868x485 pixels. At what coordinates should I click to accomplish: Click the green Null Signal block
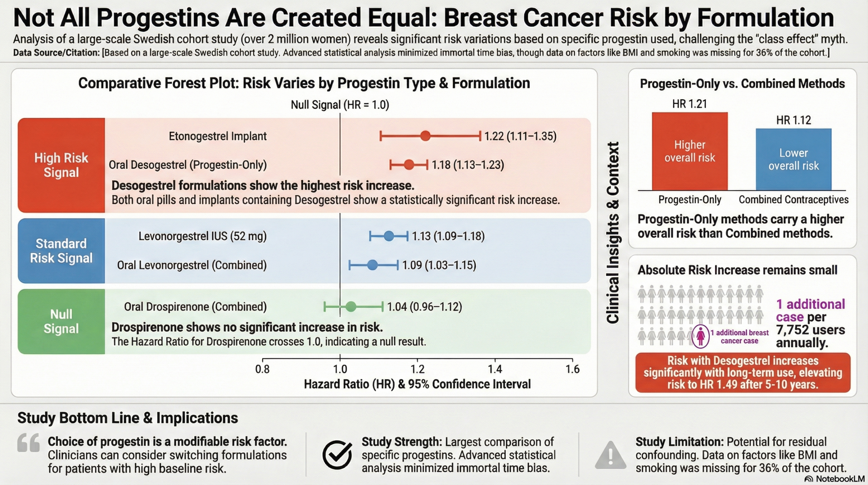pyautogui.click(x=61, y=321)
